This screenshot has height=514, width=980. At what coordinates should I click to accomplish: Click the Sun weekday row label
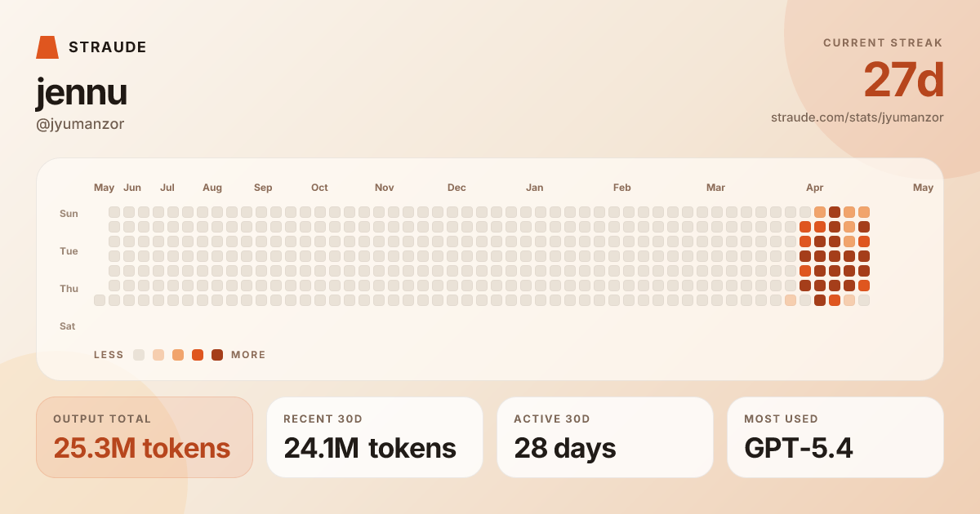tap(69, 214)
